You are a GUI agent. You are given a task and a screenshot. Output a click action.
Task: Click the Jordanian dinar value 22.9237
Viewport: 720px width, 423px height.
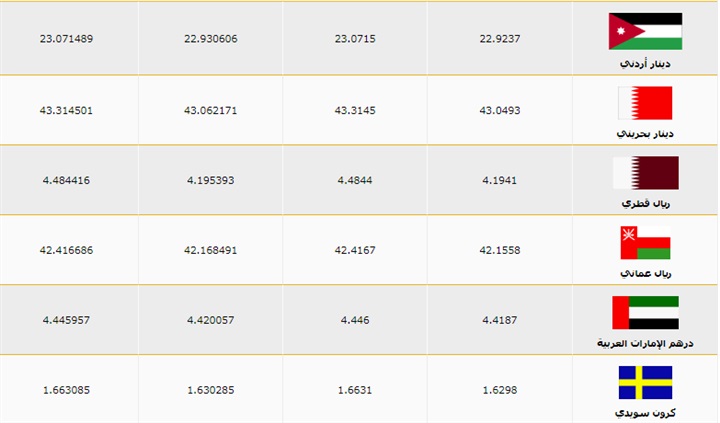point(500,40)
